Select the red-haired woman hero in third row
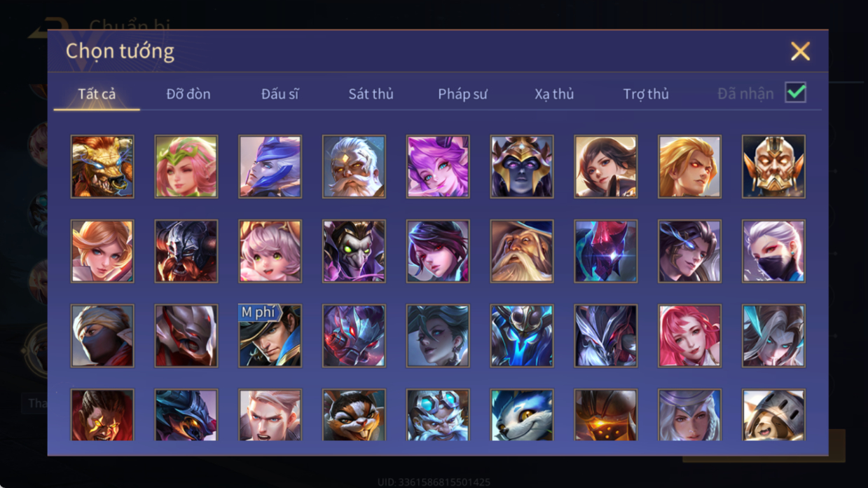Image resolution: width=868 pixels, height=488 pixels. pos(689,336)
